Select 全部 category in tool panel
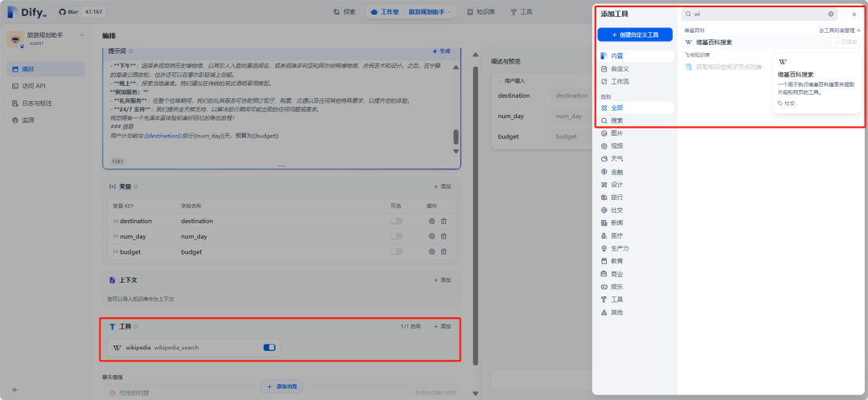 pyautogui.click(x=635, y=108)
